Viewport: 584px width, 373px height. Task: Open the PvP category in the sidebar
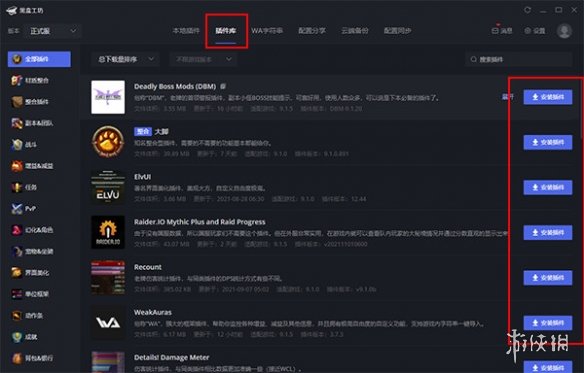click(24, 209)
